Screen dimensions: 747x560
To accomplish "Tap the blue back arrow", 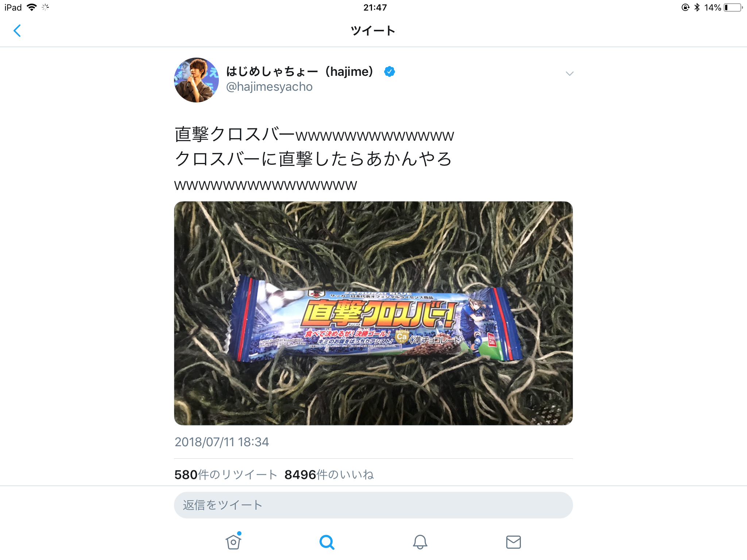I will pos(17,31).
